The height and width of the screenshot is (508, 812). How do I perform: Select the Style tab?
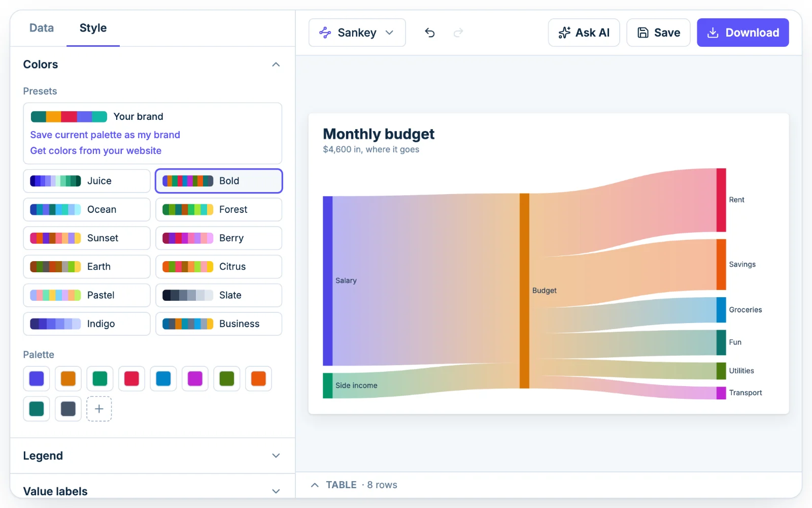click(93, 28)
